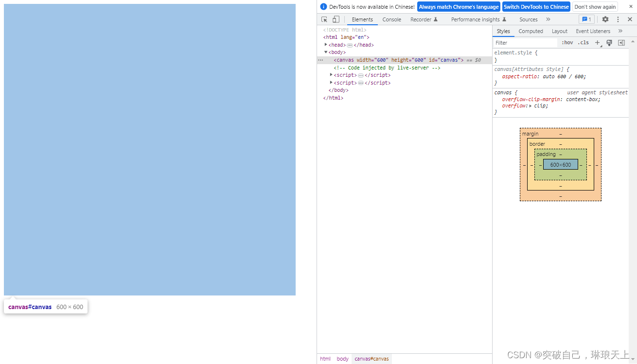Open the three-dot actions beside the canvas row
This screenshot has height=364, width=637.
point(320,60)
